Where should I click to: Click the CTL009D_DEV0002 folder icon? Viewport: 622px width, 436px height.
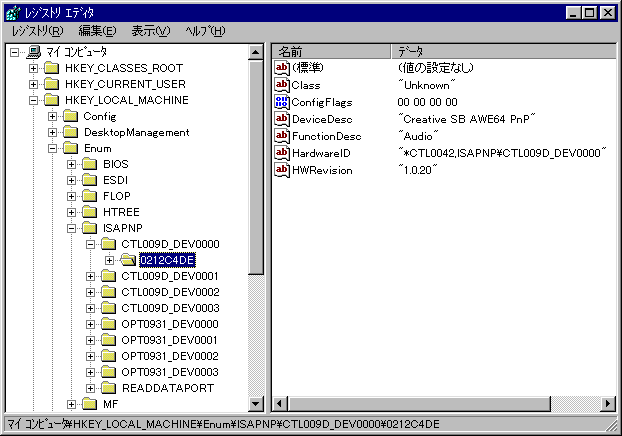click(109, 292)
